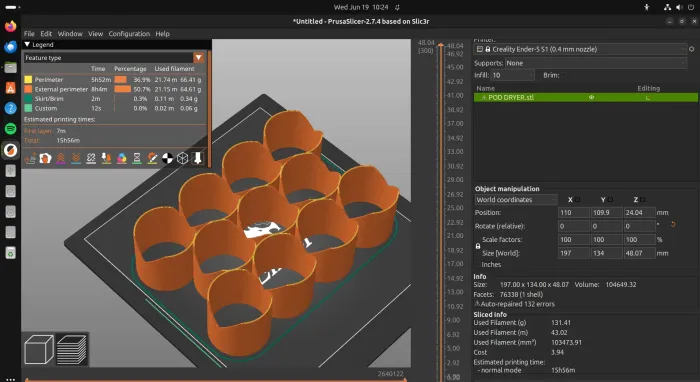Open the Help icon in the dock
Screen dimensions: 700x382
click(11, 108)
